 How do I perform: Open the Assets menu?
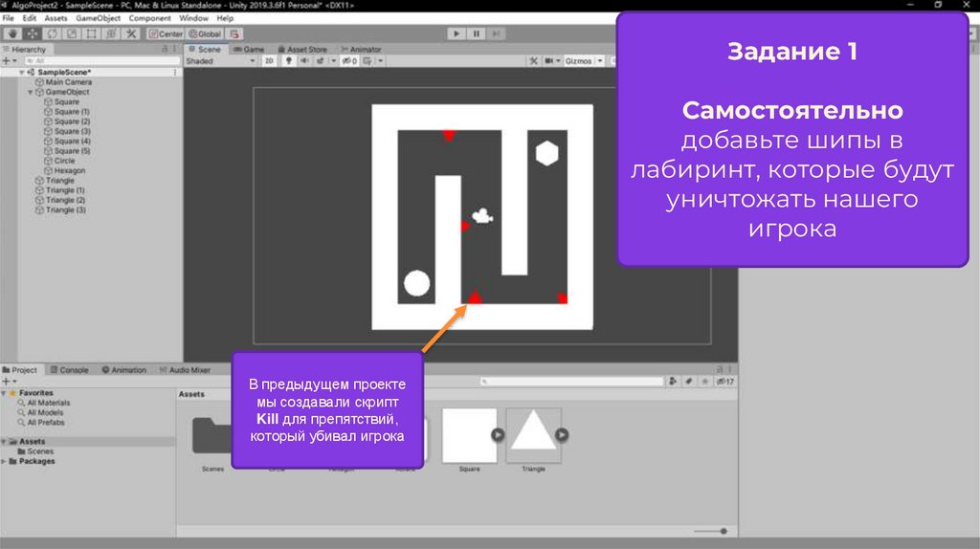pos(56,18)
